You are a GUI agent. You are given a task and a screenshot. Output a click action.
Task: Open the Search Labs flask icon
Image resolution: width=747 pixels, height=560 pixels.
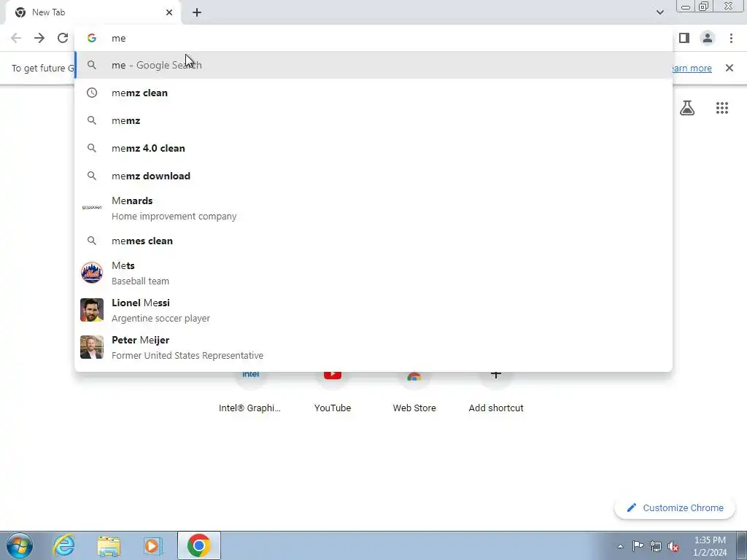pos(687,108)
